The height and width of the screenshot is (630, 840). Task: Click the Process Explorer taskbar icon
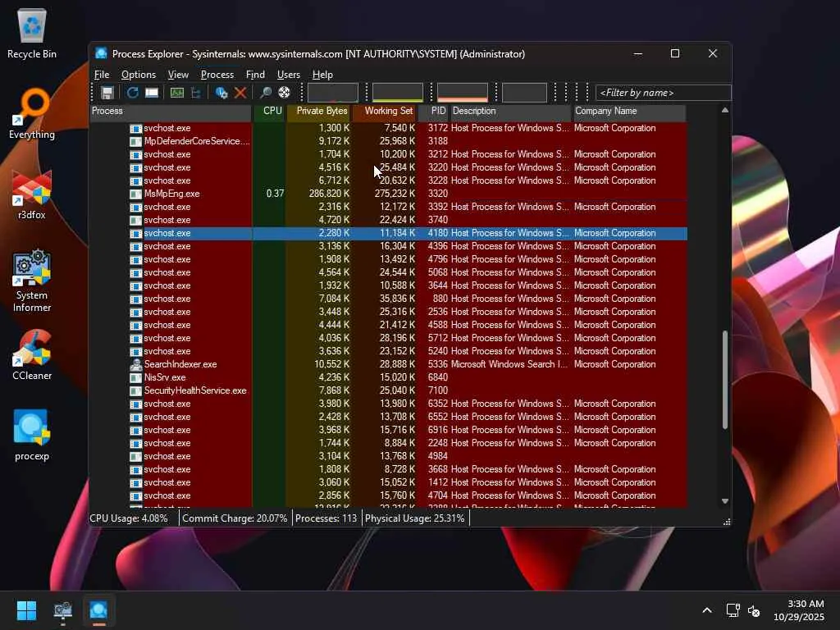[98, 610]
